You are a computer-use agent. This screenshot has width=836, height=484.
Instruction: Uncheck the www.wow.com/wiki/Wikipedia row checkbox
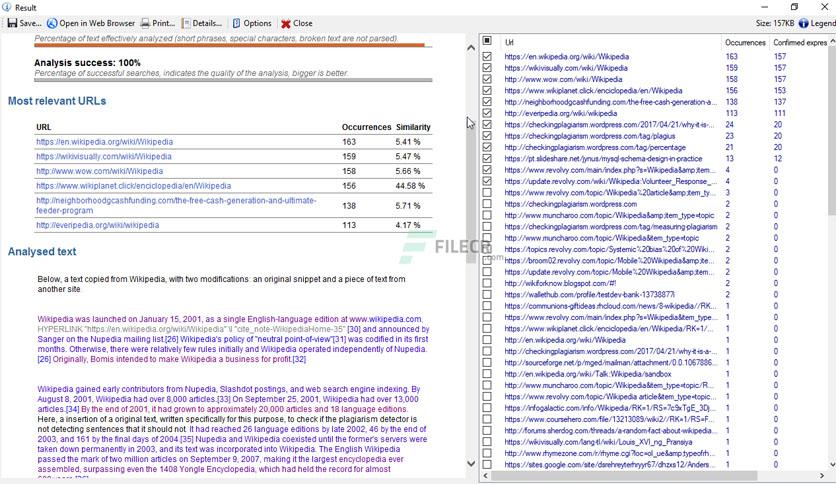(487, 79)
